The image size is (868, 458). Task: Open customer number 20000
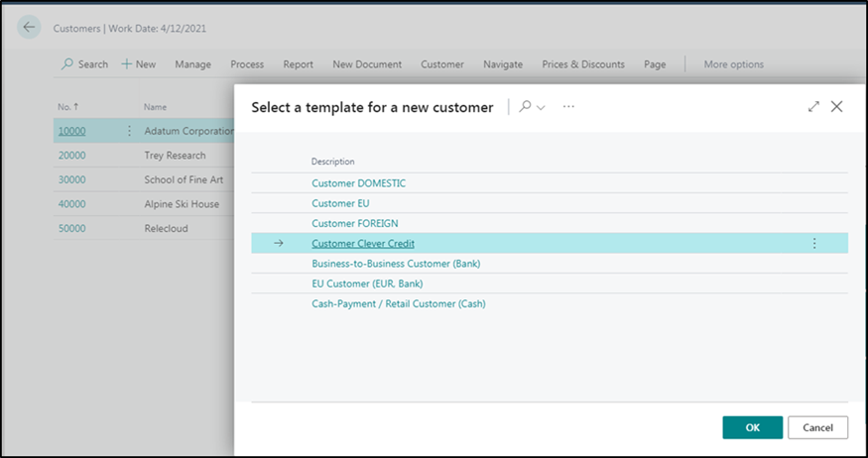point(72,156)
